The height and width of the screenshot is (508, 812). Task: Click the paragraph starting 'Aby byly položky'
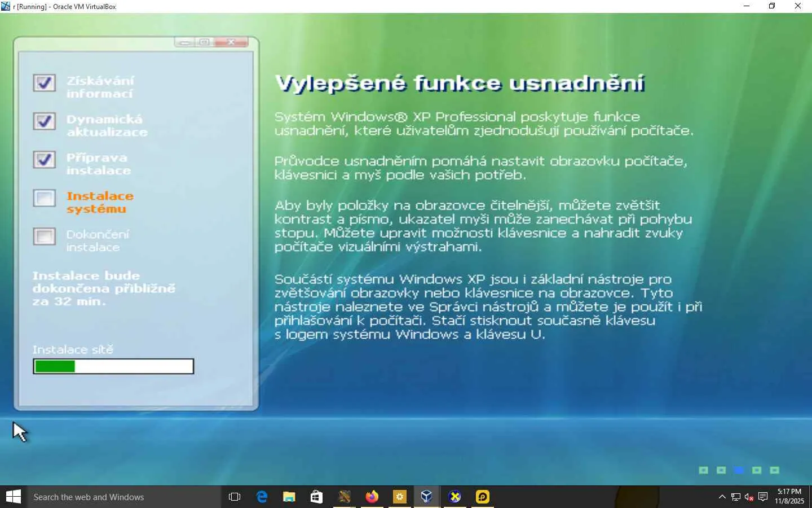tap(483, 226)
